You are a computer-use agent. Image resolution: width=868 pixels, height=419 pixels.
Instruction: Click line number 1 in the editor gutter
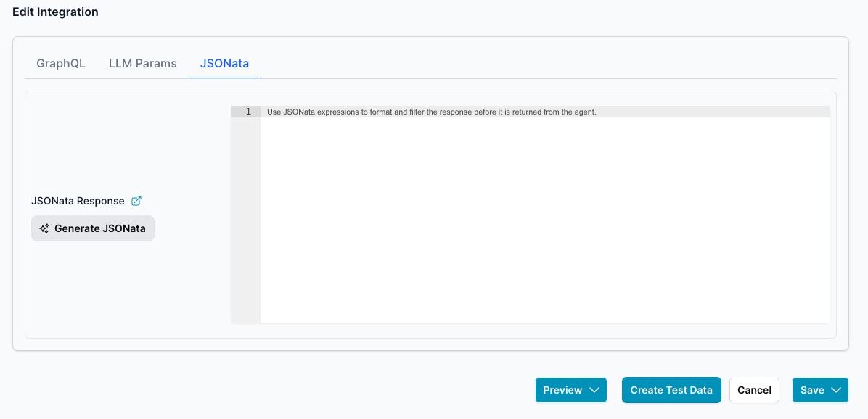pyautogui.click(x=248, y=112)
